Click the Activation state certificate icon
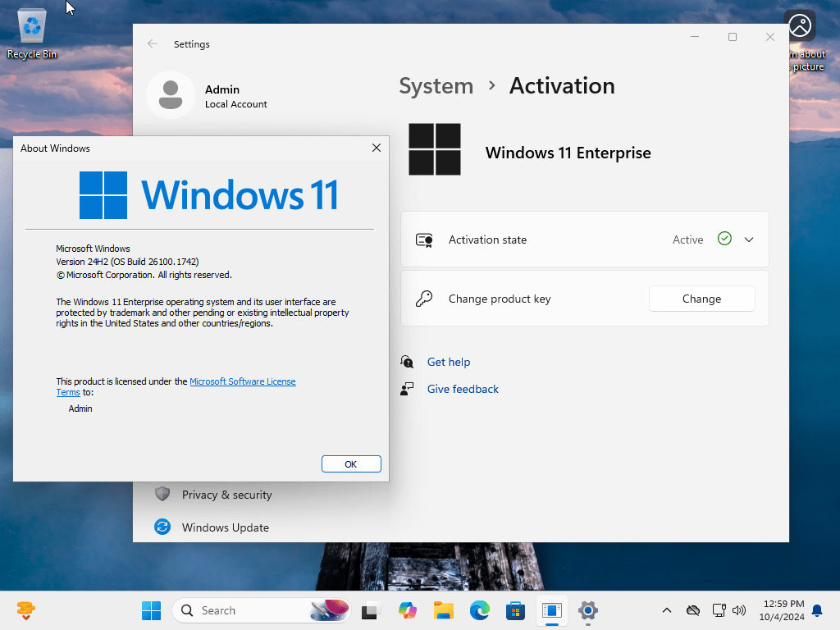 (x=424, y=240)
